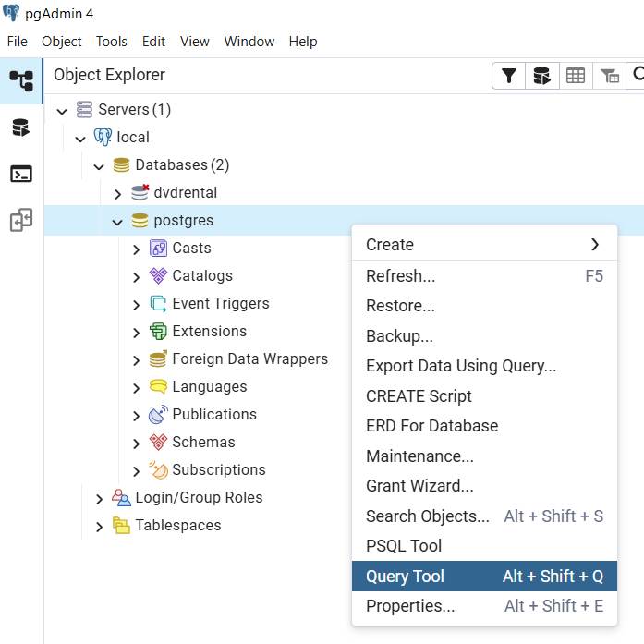Open the File menu
Screen dimensions: 644x644
pyautogui.click(x=18, y=42)
